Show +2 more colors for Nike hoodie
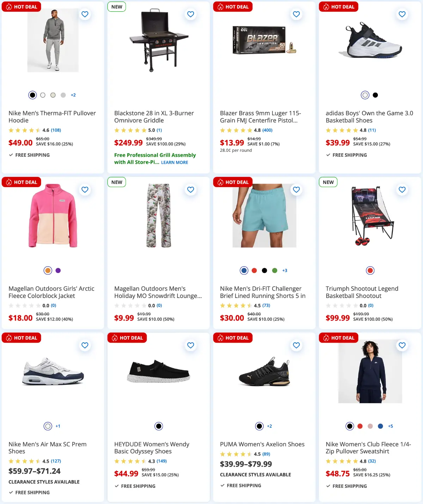 pyautogui.click(x=73, y=95)
